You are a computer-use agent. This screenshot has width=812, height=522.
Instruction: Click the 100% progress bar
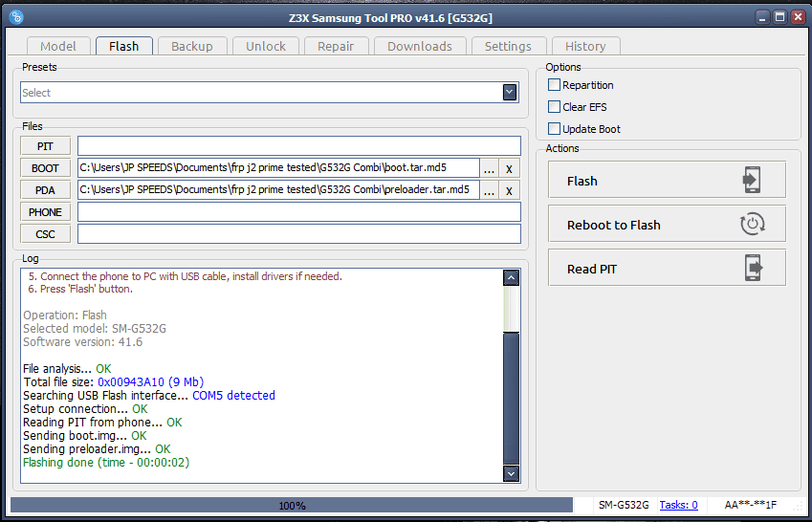pyautogui.click(x=292, y=505)
